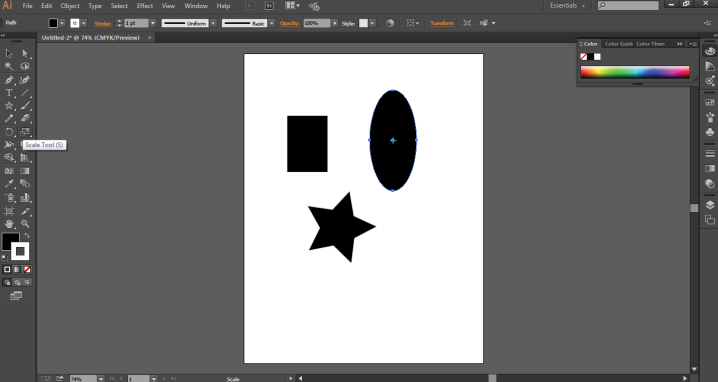Open the Stroke panel icon
This screenshot has height=382, width=718.
710,153
